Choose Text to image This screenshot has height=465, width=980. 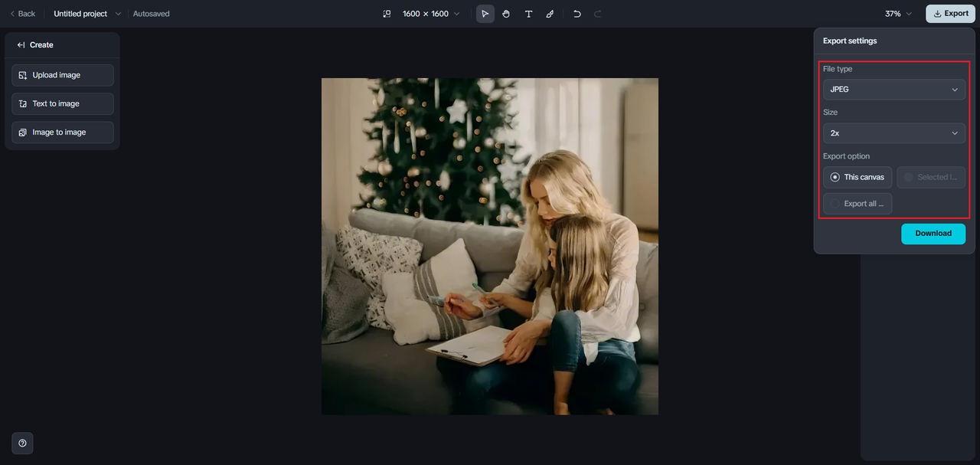click(63, 103)
